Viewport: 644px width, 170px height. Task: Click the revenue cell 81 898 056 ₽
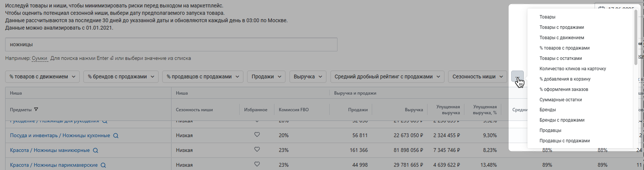(x=408, y=150)
